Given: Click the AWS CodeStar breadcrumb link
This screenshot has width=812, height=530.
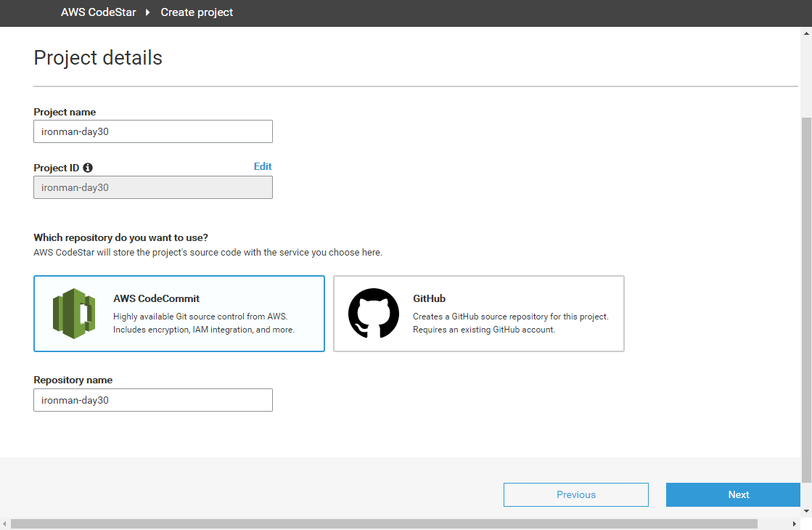Looking at the screenshot, I should (98, 12).
